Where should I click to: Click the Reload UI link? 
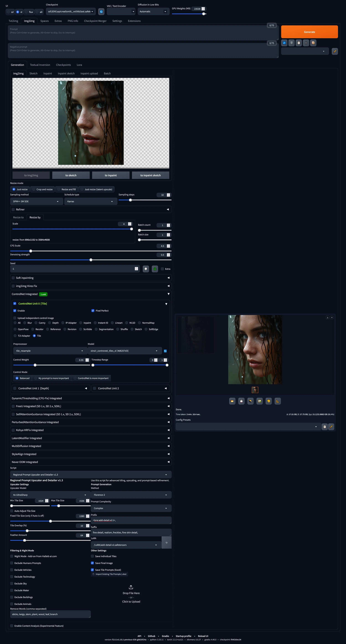tap(203, 636)
